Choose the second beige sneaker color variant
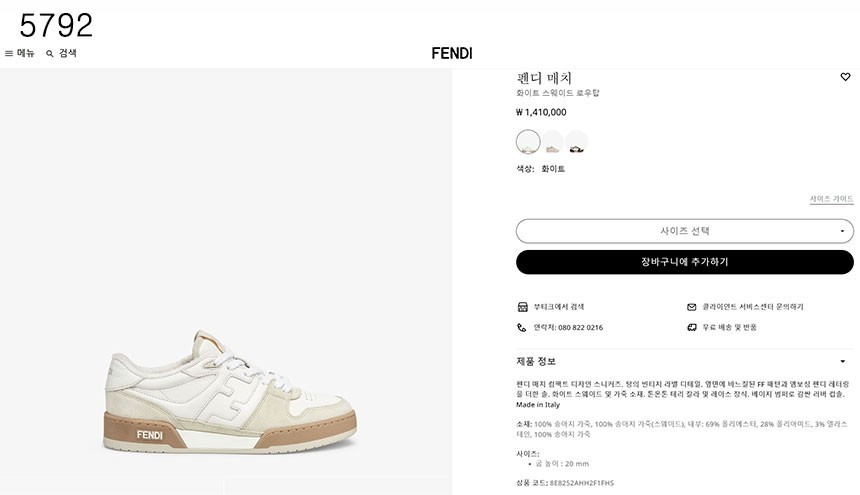 point(552,142)
